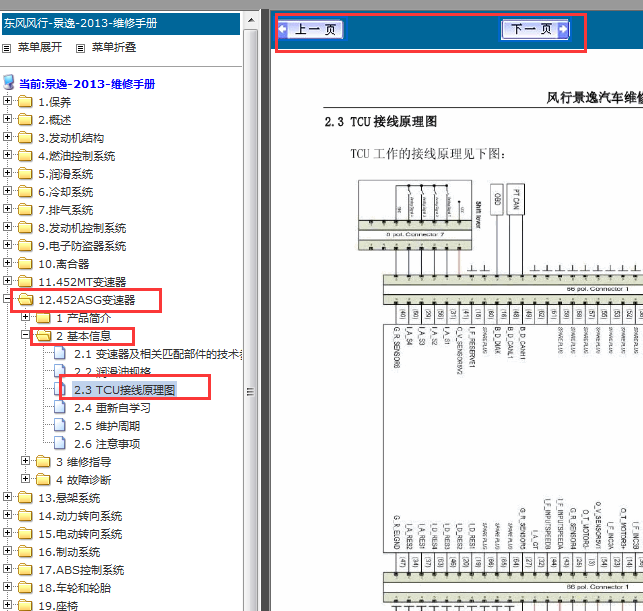This screenshot has width=643, height=611.
Task: Open the 2.4 重新自学习 page
Action: 112,408
